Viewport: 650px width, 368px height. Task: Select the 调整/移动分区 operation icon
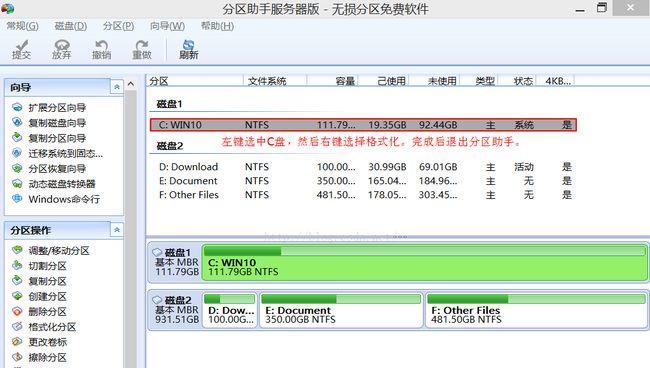[17, 250]
